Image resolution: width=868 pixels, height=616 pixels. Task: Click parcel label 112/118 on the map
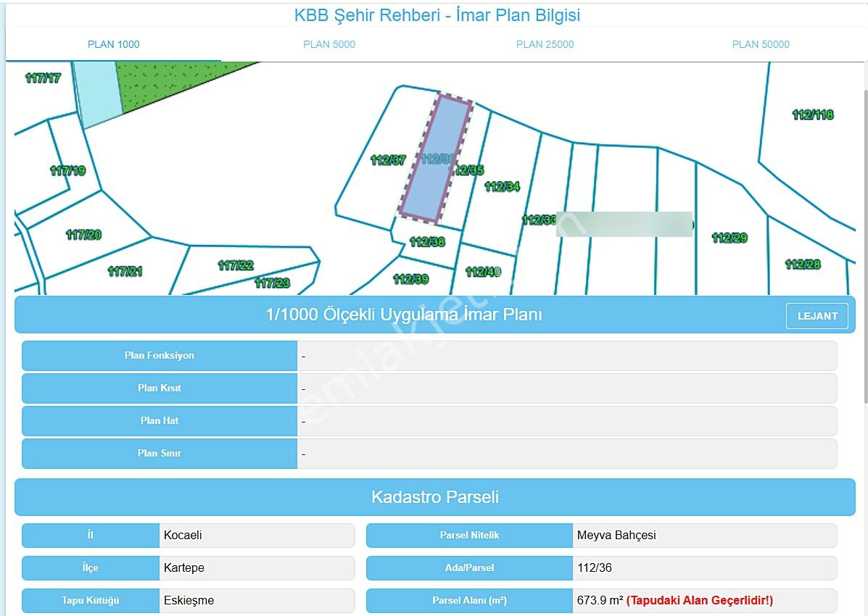point(813,115)
